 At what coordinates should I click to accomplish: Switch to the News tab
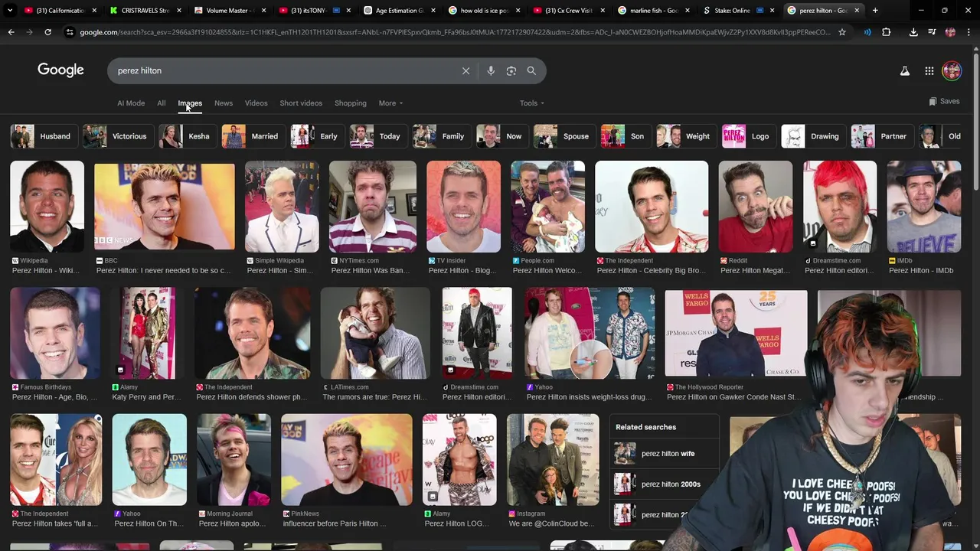point(224,103)
